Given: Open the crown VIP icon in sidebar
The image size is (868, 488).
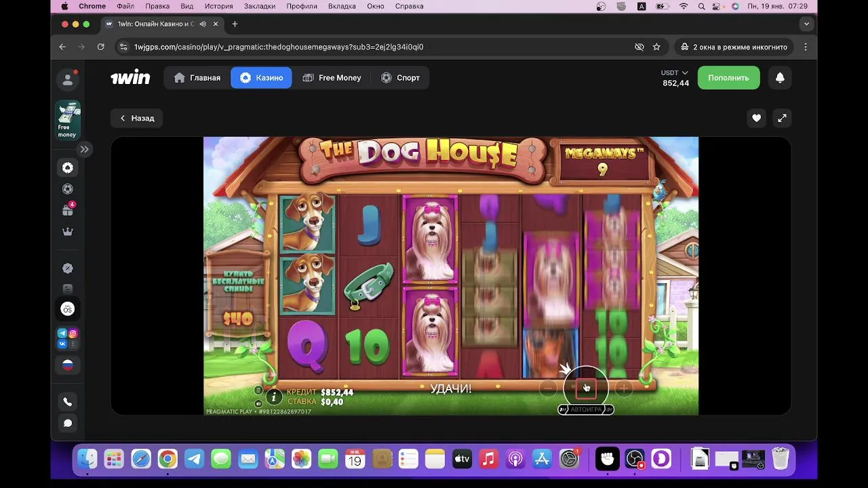Looking at the screenshot, I should pos(68,232).
